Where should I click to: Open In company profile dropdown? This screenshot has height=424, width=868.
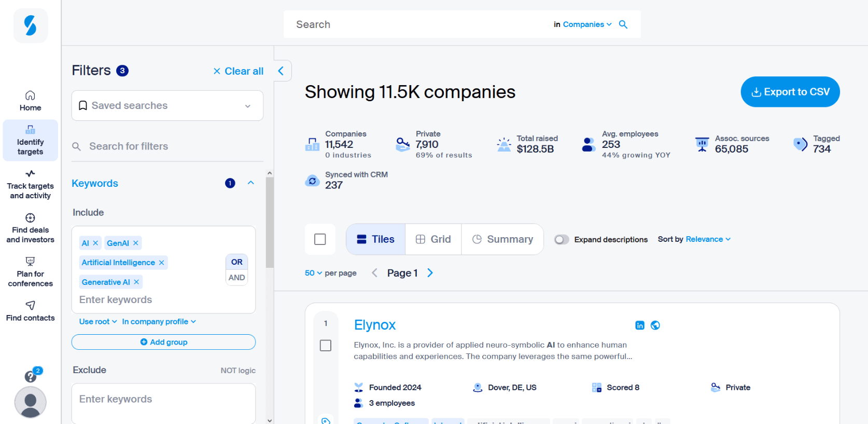pos(159,322)
